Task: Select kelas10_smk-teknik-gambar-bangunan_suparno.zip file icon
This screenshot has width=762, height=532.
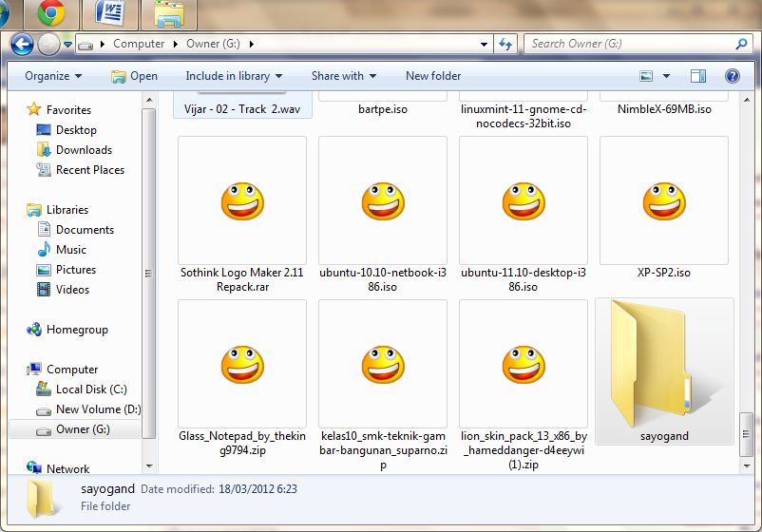Action: (383, 365)
